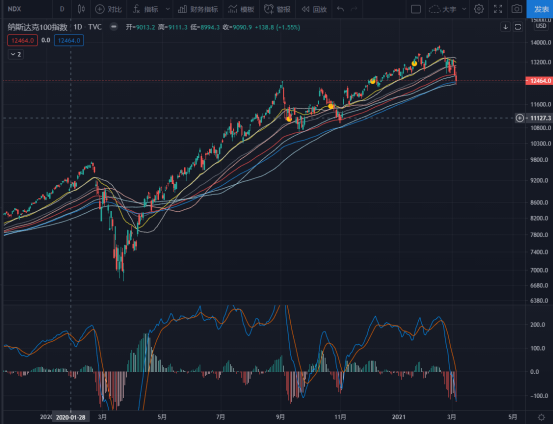Expand the indicator favorites dropdown arrow

pos(168,9)
